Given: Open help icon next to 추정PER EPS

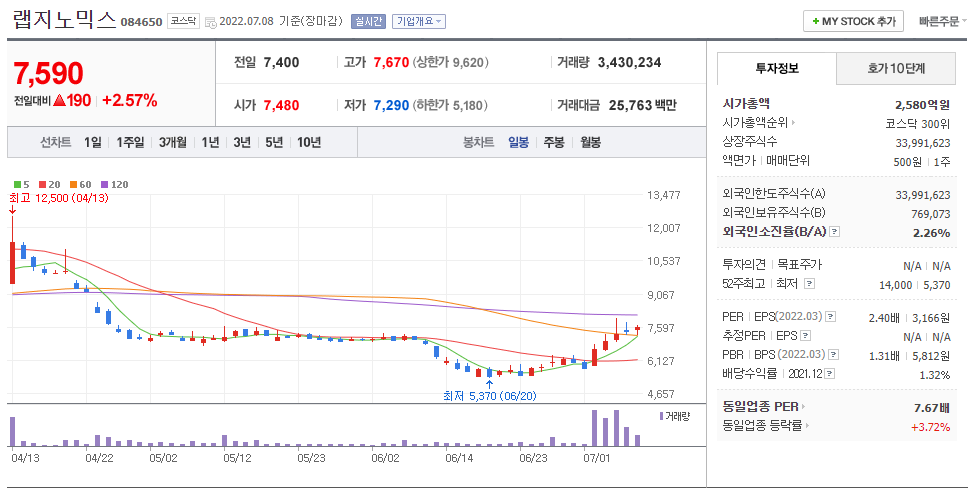Looking at the screenshot, I should click(806, 336).
